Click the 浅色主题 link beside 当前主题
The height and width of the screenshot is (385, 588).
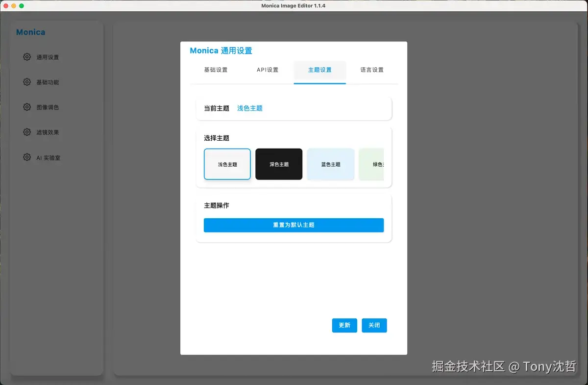pyautogui.click(x=249, y=108)
